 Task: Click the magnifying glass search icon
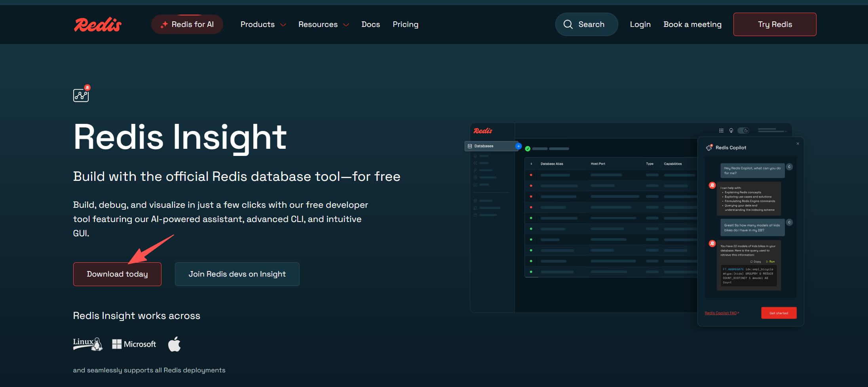click(568, 25)
